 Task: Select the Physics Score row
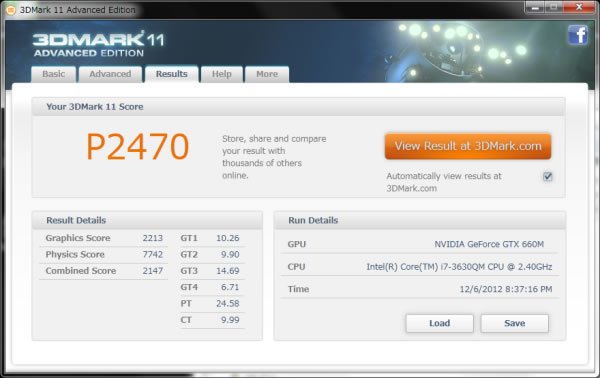click(x=104, y=254)
